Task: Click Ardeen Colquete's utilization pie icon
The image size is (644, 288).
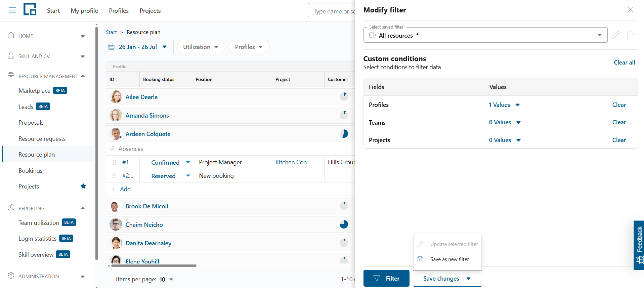Action: (344, 134)
